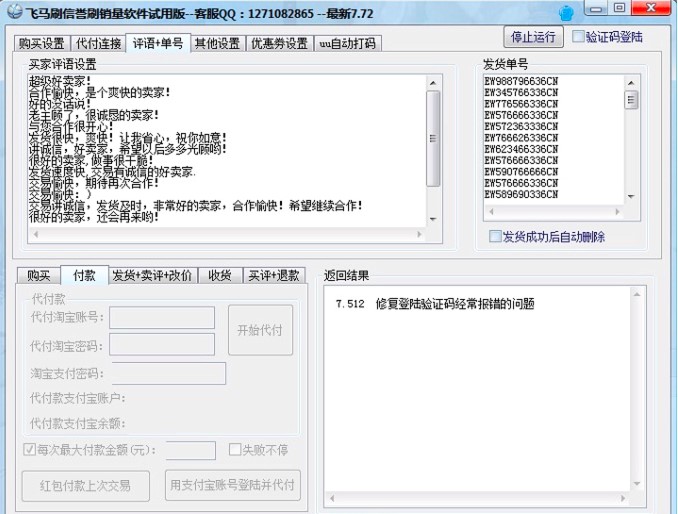
Task: Click the 停止运行 button
Action: tap(534, 37)
